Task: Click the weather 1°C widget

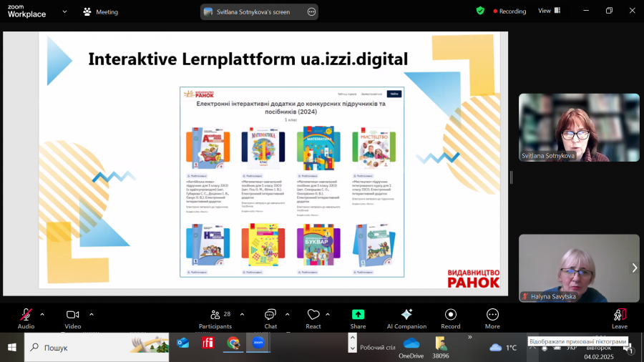Action: (x=503, y=348)
